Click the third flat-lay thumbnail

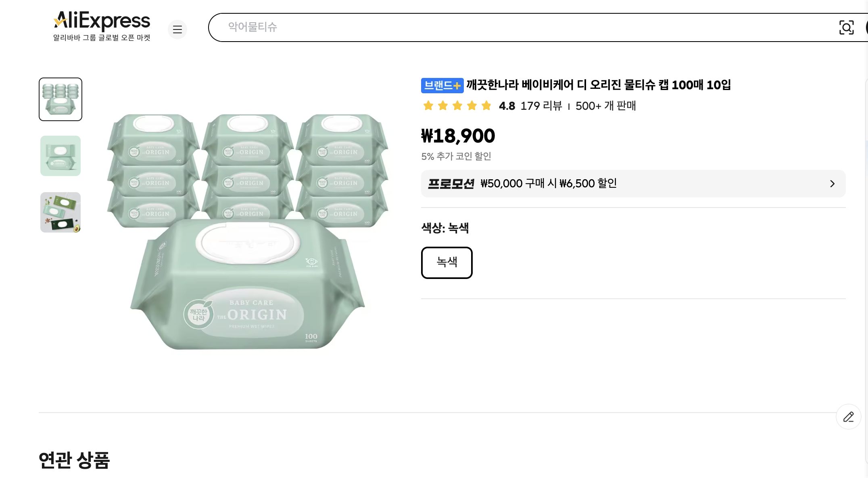point(60,213)
